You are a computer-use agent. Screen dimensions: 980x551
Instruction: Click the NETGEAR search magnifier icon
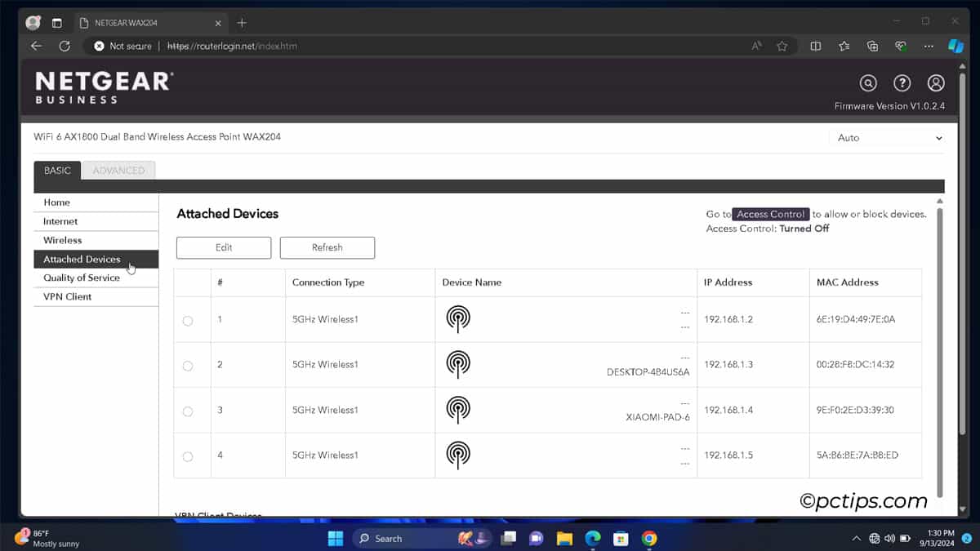[x=868, y=83]
